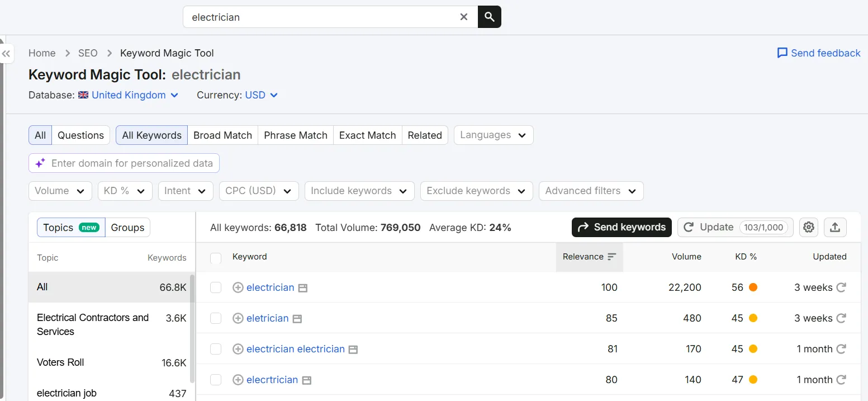Switch to Related tab
This screenshot has height=401, width=868.
coord(425,135)
